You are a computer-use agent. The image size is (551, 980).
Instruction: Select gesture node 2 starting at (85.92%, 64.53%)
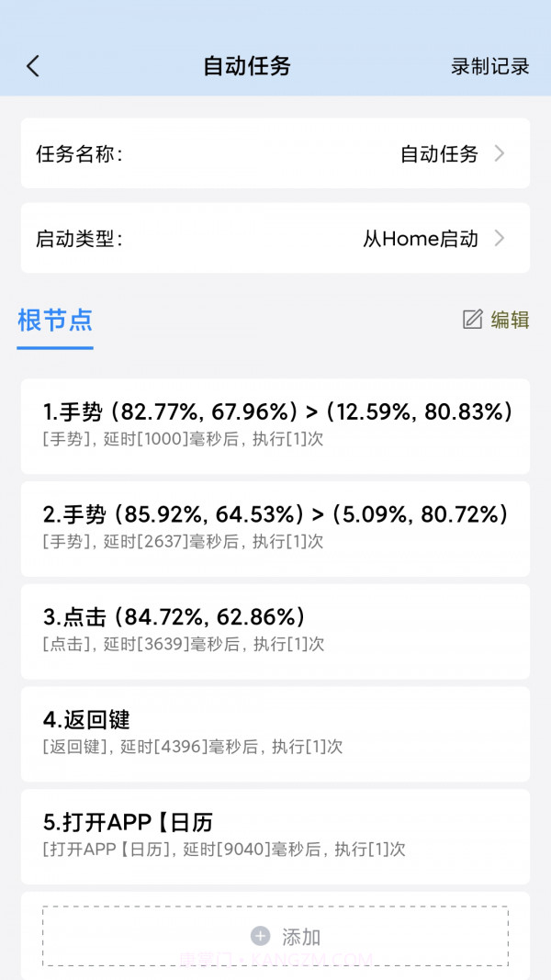275,528
